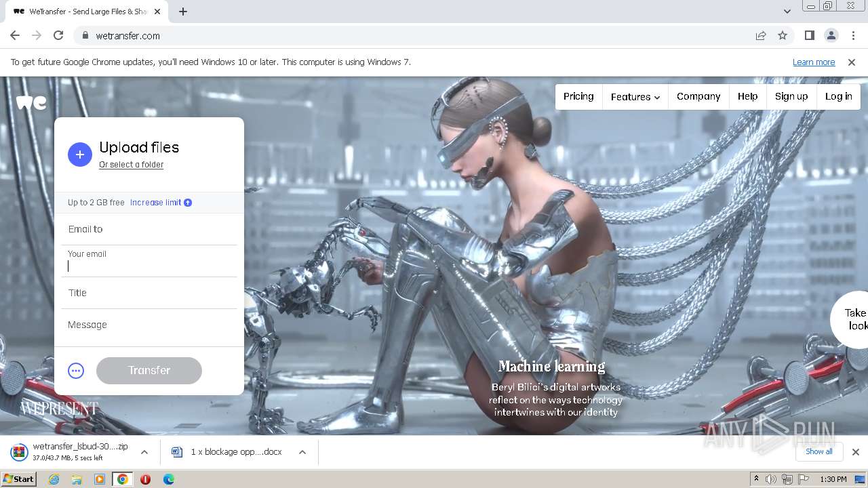868x488 pixels.
Task: Launch media player from taskbar
Action: (x=100, y=479)
